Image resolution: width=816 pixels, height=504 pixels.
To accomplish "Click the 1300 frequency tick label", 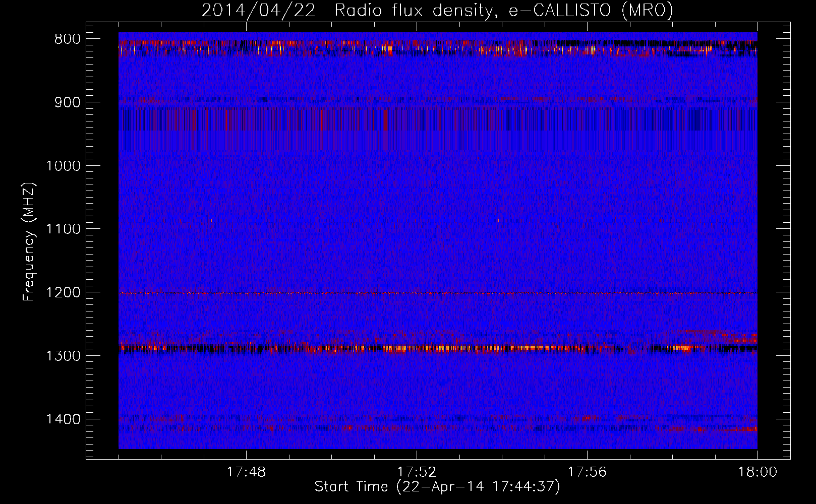I will coord(63,356).
